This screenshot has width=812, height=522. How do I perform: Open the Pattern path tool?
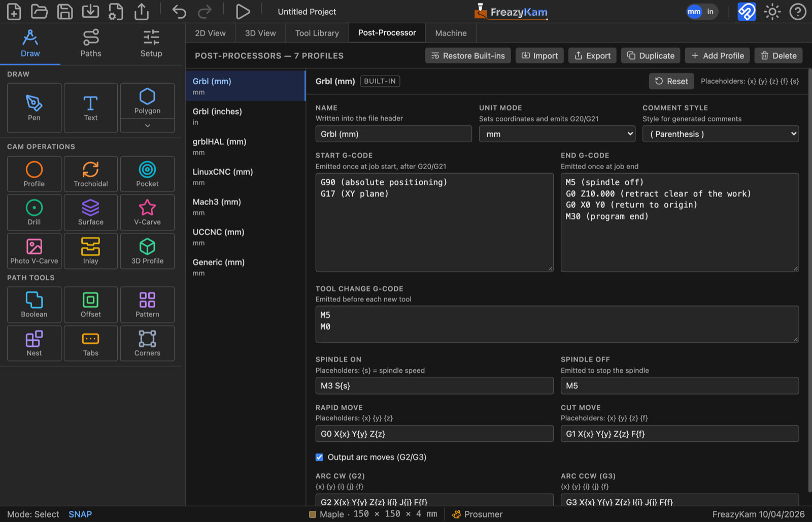pyautogui.click(x=147, y=305)
